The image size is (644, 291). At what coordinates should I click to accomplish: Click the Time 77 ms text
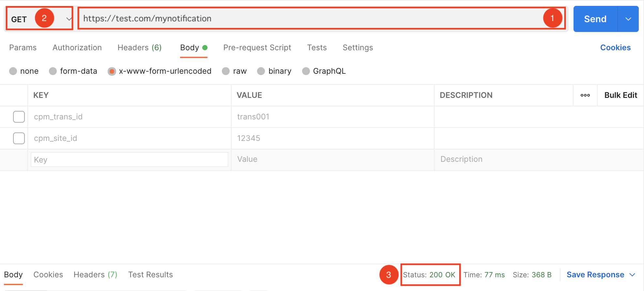484,275
